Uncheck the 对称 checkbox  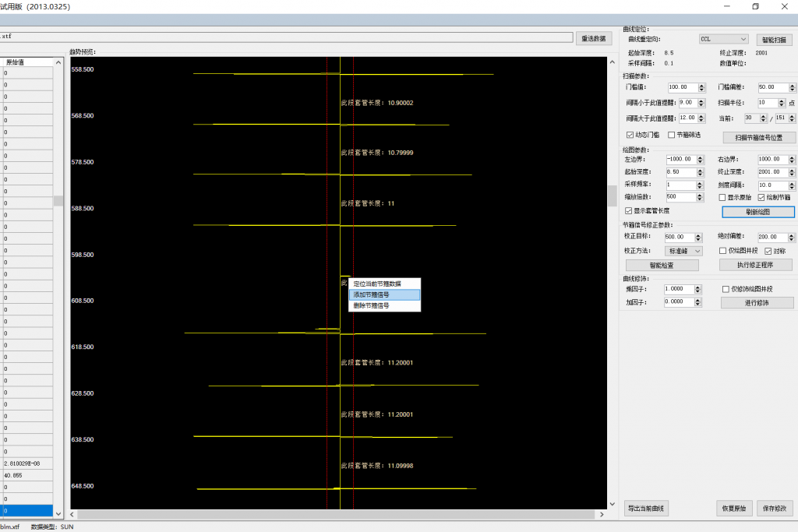[768, 251]
